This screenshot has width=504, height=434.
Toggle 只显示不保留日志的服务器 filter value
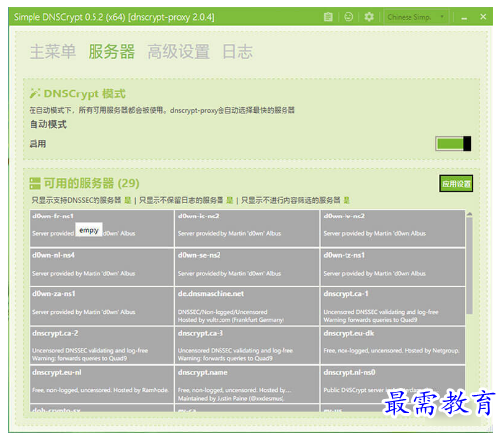click(x=230, y=200)
